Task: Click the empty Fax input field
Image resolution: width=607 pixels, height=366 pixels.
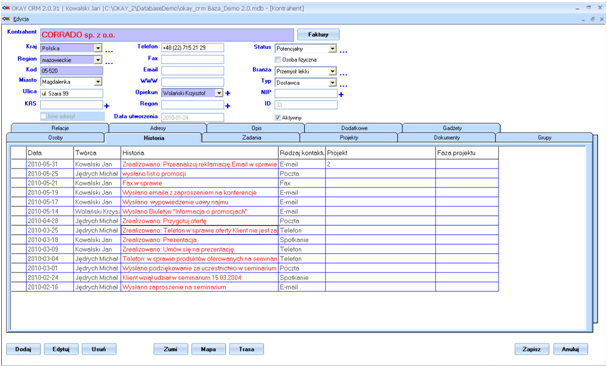Action: (192, 59)
